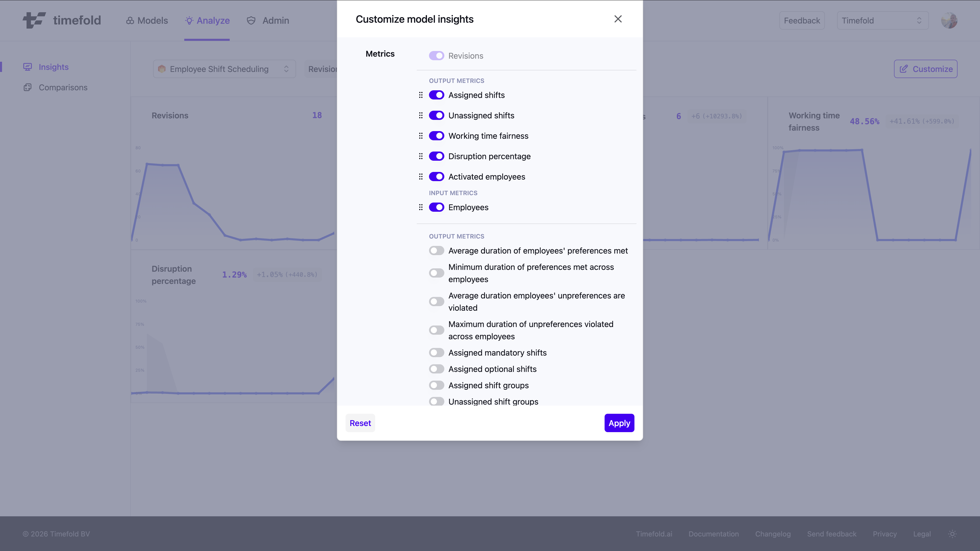980x551 pixels.
Task: Toggle light/dark theme icon in footer
Action: (x=952, y=534)
